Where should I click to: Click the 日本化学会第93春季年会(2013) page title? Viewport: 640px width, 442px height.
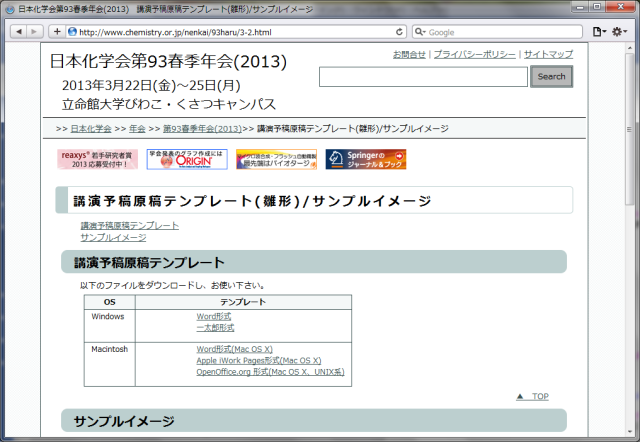point(168,61)
